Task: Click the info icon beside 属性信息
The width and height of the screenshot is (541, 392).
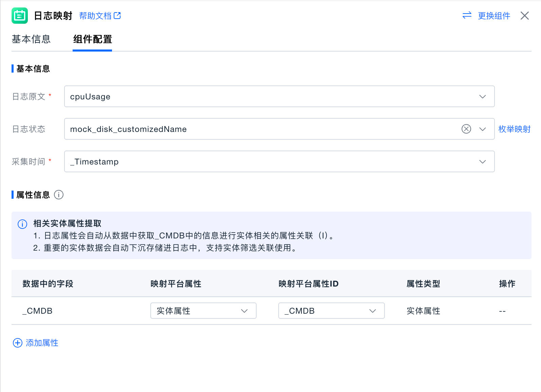Action: click(x=59, y=195)
